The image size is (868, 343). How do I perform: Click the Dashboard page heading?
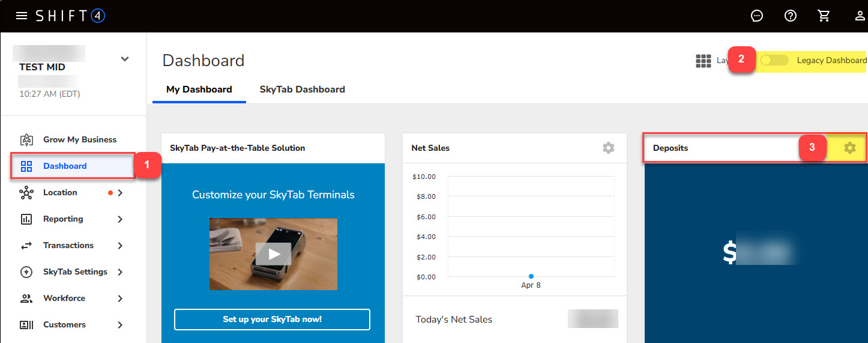click(x=203, y=61)
